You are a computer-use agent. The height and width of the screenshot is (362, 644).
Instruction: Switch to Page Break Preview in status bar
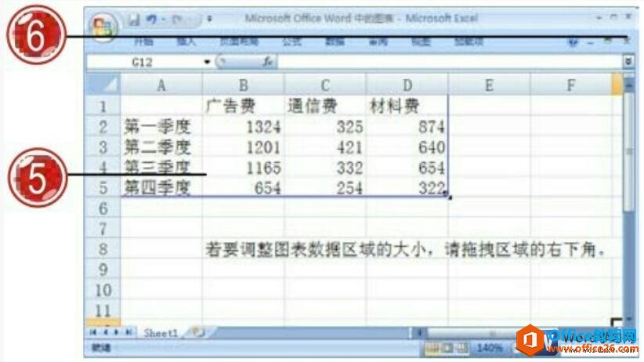461,349
